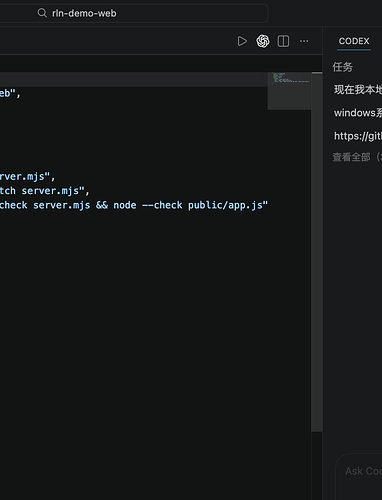Click the 查看全部 link
This screenshot has width=382, height=500.
[x=357, y=157]
